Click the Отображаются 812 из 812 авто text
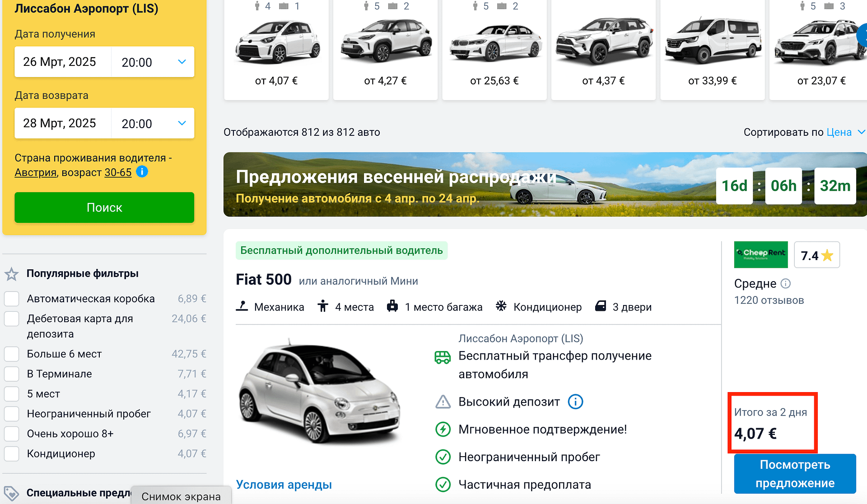Image resolution: width=867 pixels, height=504 pixels. tap(302, 132)
